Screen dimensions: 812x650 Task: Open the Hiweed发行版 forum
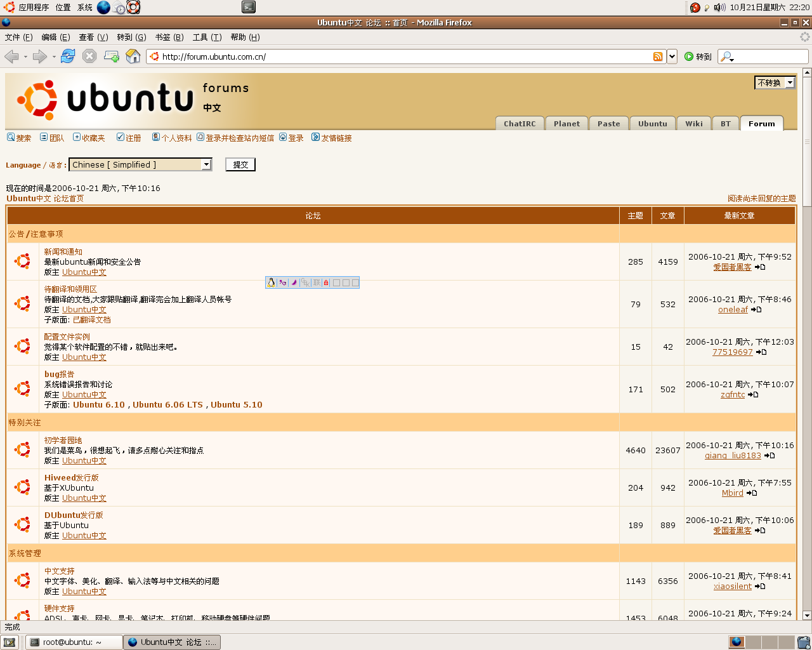pos(71,478)
